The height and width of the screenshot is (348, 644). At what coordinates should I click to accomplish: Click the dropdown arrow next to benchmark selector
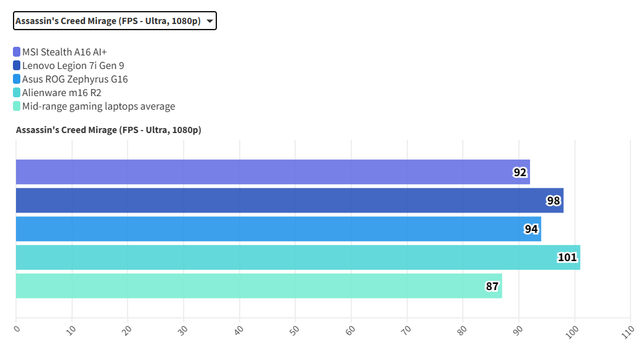point(210,22)
